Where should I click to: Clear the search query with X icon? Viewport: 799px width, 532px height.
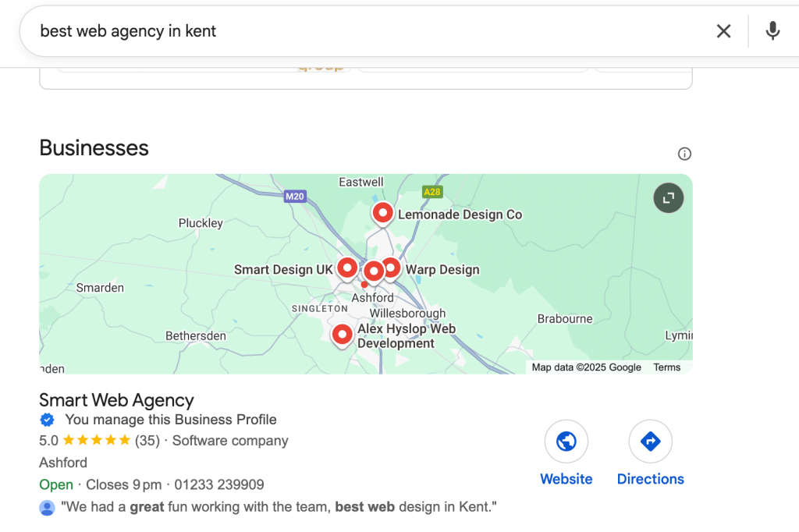(x=723, y=31)
